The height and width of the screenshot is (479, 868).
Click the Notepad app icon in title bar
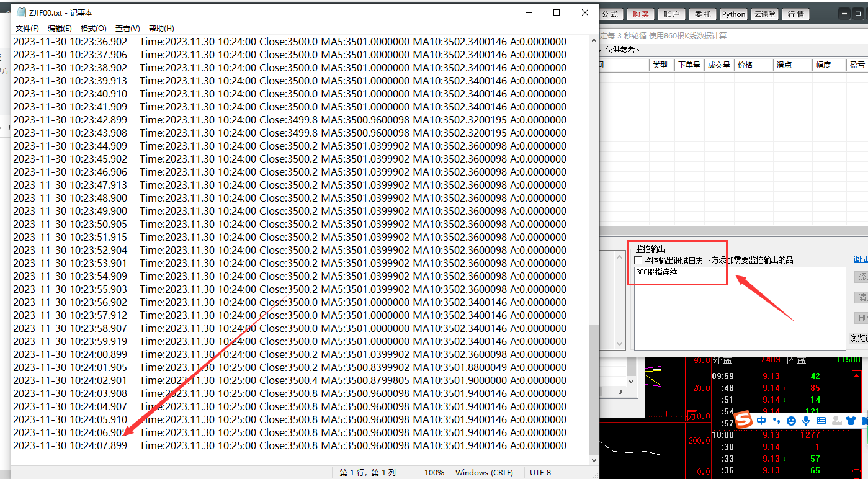21,12
